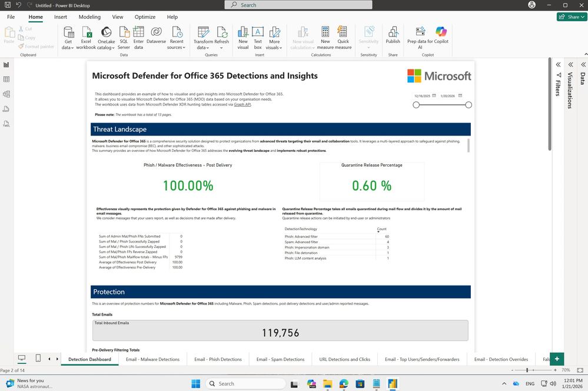Open the Recent sources dropdown
Image resolution: width=588 pixels, height=391 pixels.
[176, 47]
